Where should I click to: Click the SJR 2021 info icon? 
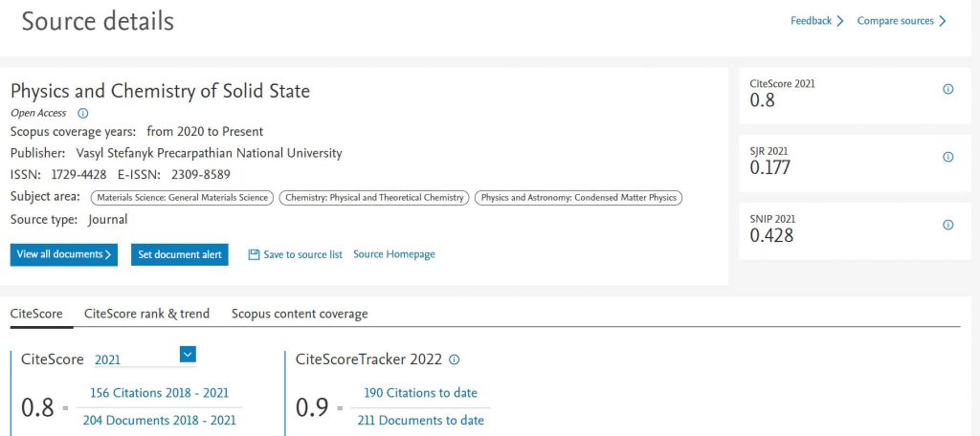pos(948,157)
